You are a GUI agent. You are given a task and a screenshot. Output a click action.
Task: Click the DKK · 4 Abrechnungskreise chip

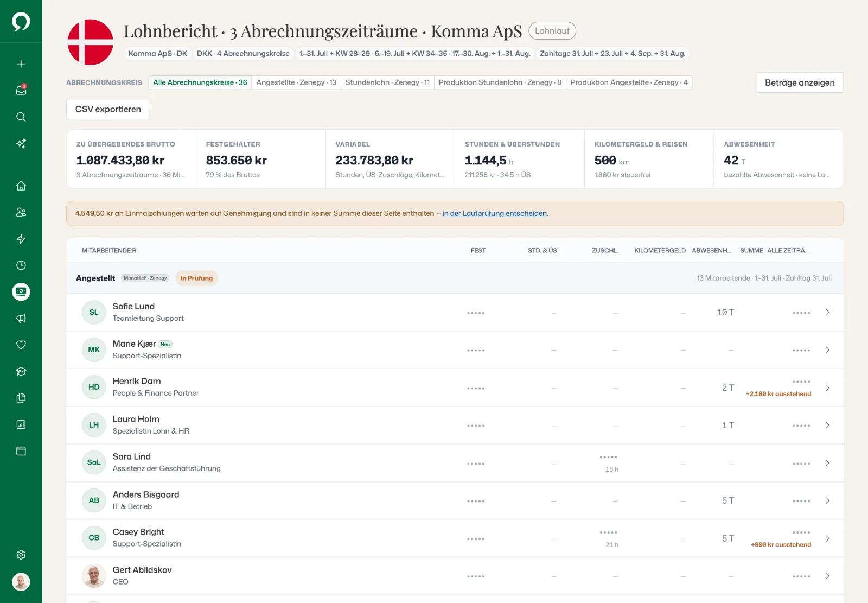click(243, 54)
